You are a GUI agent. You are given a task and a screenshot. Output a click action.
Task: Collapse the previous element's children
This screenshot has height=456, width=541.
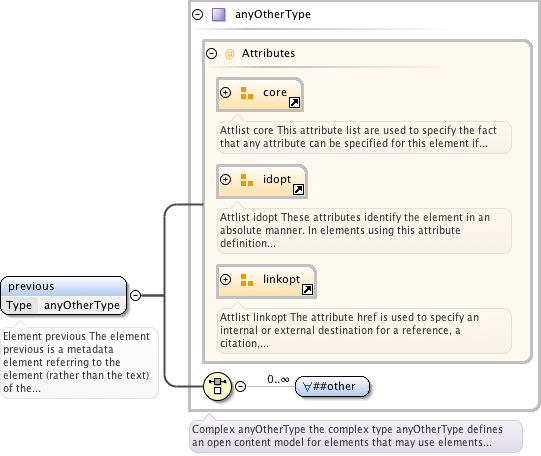pyautogui.click(x=136, y=295)
